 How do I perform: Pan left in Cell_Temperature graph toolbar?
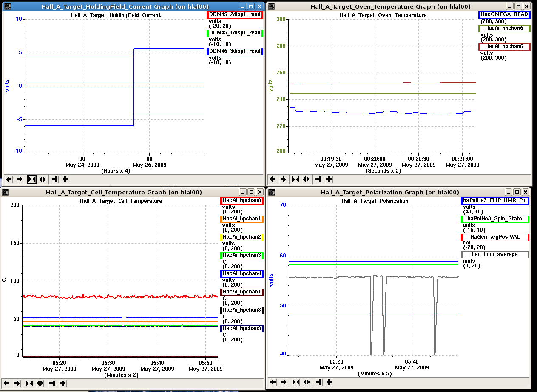7,383
